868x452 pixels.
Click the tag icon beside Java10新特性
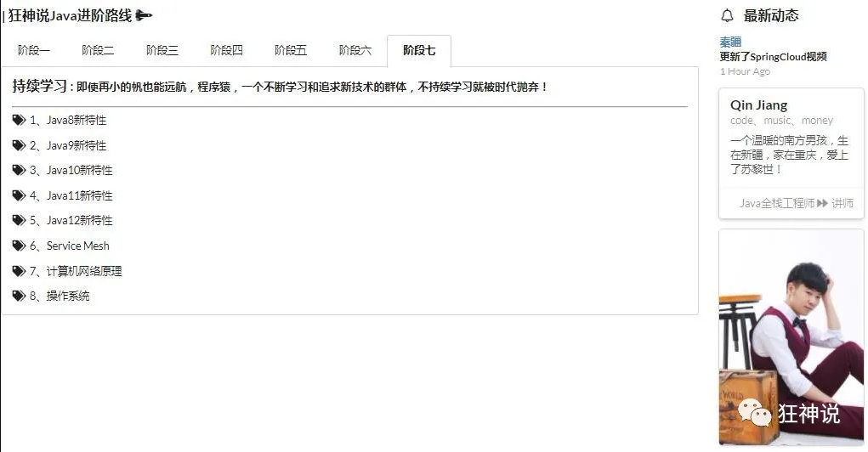tap(19, 170)
